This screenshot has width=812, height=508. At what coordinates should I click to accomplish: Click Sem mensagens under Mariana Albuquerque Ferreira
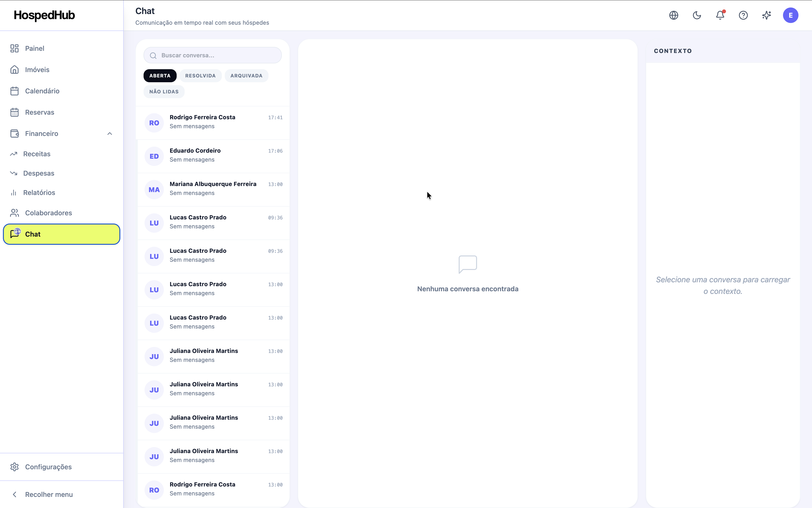(192, 193)
